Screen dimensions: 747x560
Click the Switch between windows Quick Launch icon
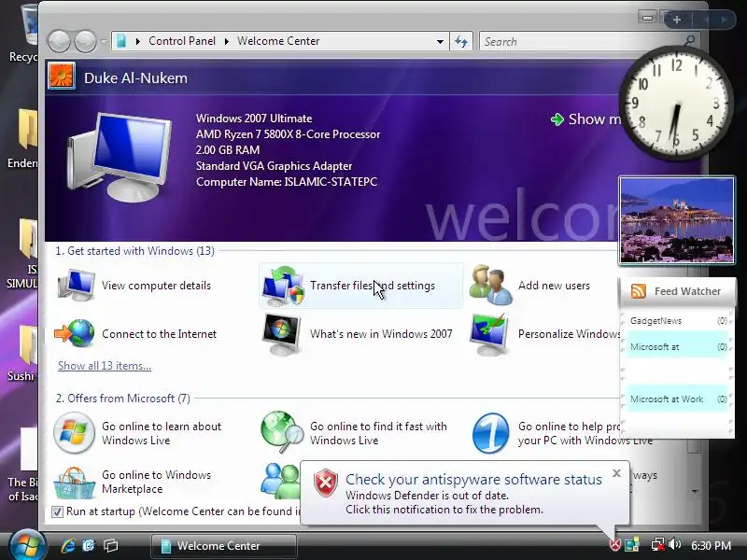[x=111, y=545]
